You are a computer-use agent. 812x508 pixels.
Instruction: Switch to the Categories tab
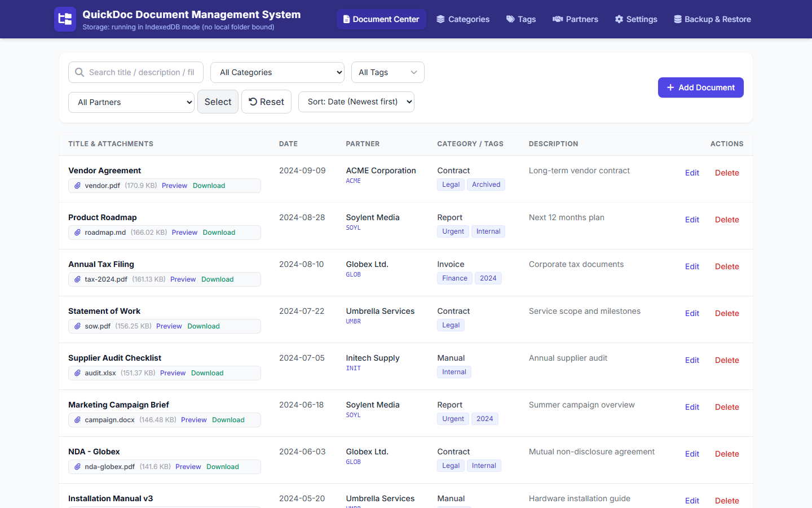coord(463,19)
